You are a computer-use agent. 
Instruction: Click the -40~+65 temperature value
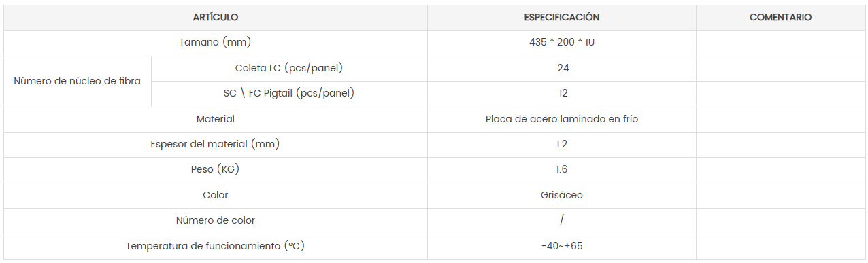tap(562, 246)
